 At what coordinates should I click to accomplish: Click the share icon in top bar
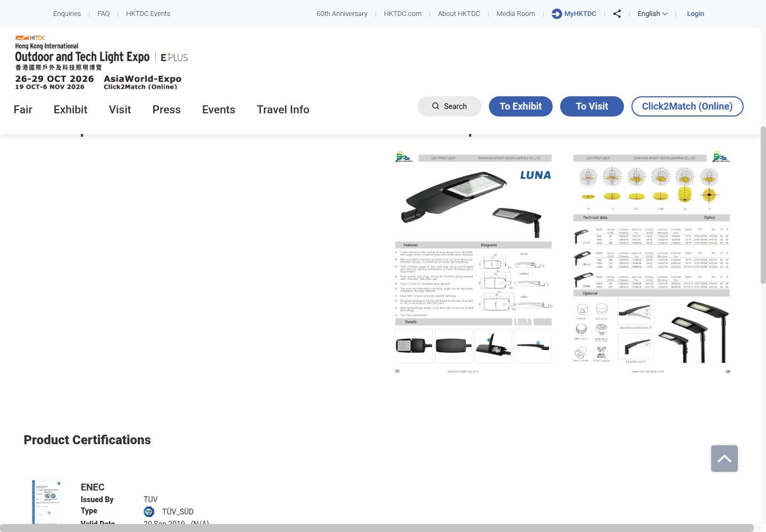617,14
